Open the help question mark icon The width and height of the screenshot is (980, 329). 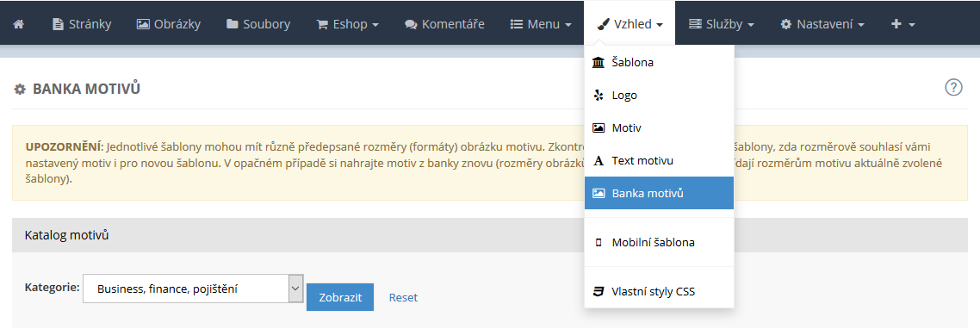(x=952, y=87)
